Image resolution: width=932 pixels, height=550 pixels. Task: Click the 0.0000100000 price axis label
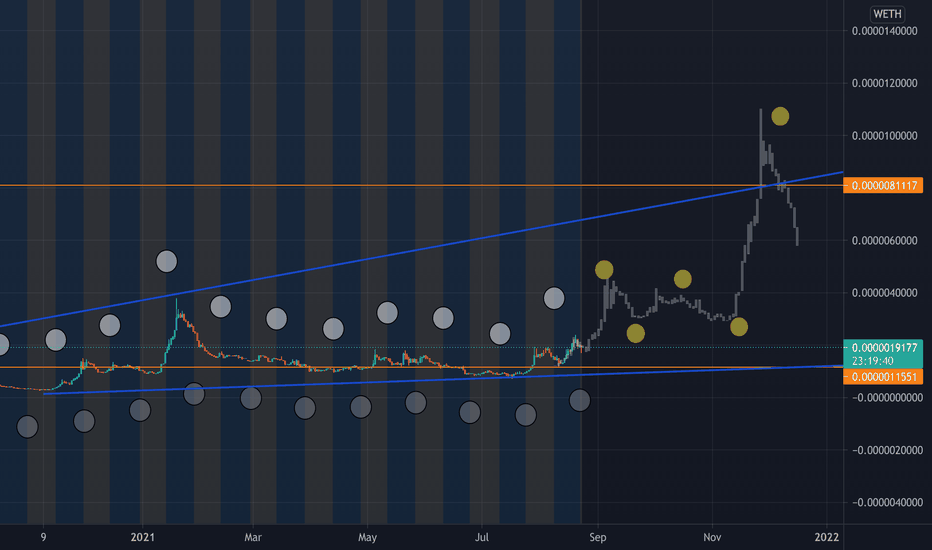(884, 136)
